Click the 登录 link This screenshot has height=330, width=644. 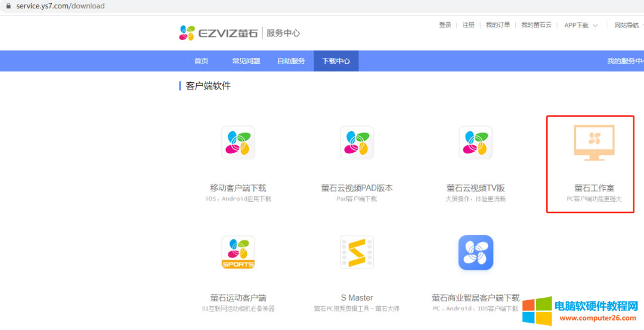click(445, 25)
